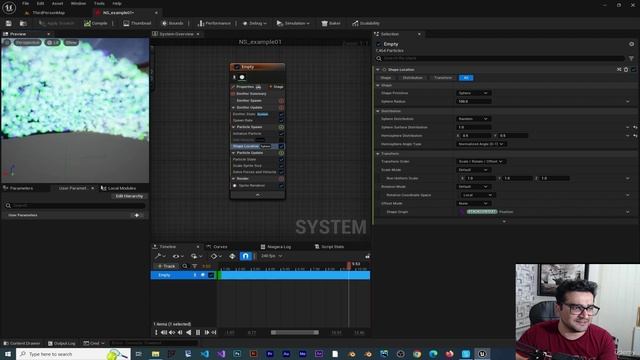Click the Save icon in the toolbar
Image resolution: width=640 pixels, height=360 pixels.
click(9, 23)
